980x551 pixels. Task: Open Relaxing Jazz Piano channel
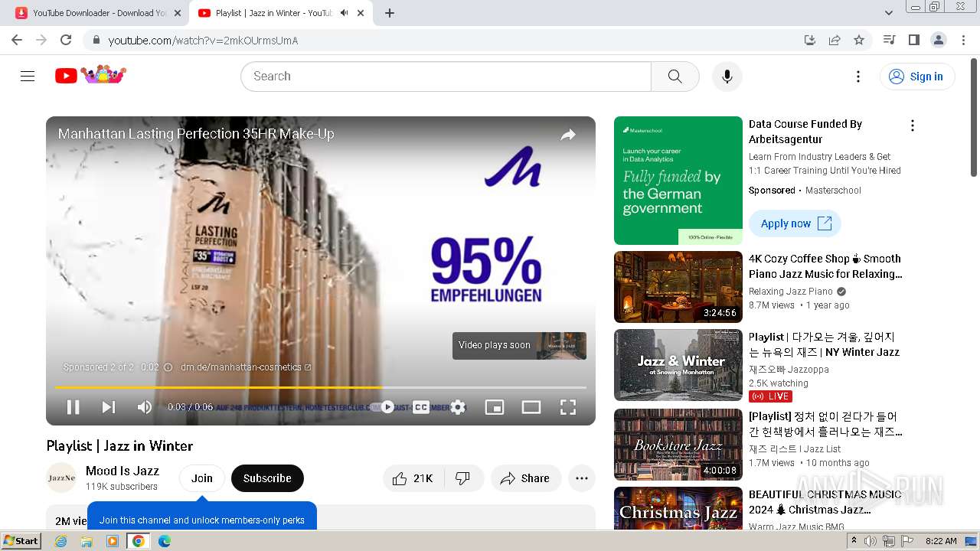(791, 292)
